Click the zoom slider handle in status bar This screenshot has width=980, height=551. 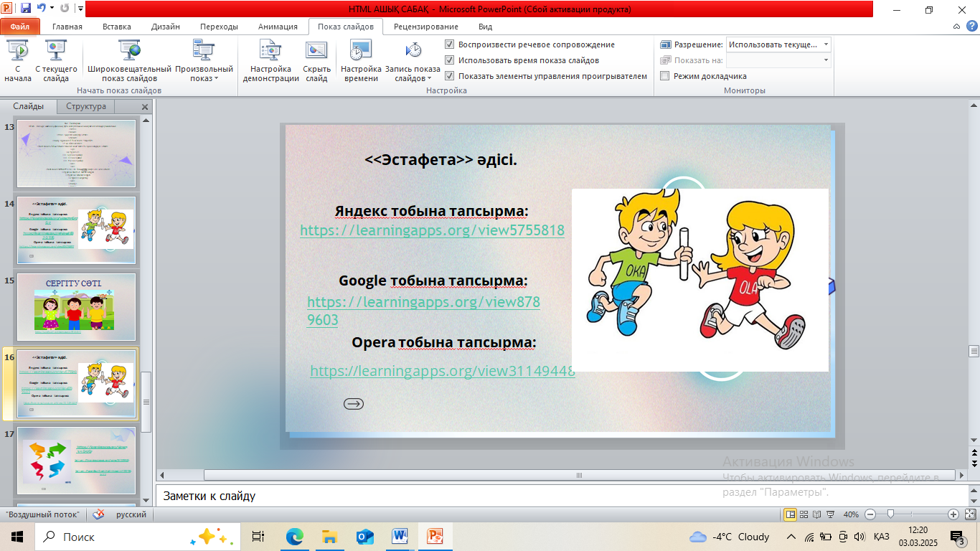[890, 514]
